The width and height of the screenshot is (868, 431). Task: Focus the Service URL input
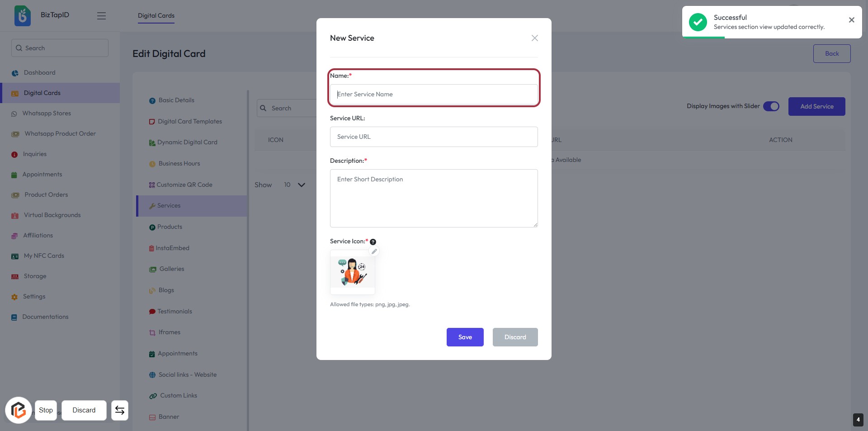434,137
